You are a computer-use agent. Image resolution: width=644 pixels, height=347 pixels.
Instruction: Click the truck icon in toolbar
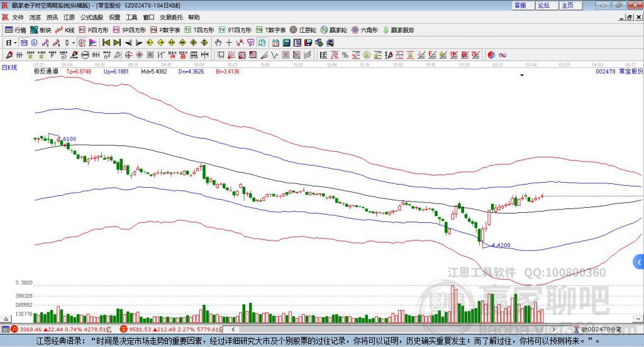point(330,43)
